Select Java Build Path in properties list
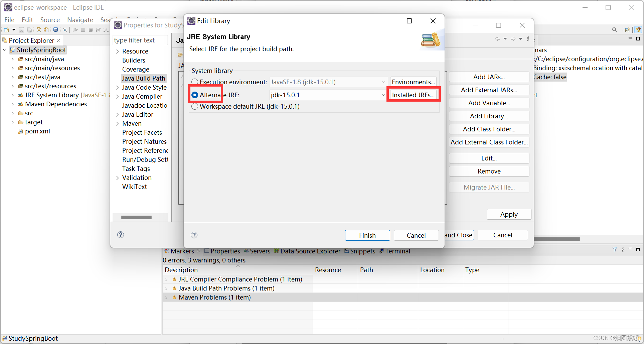This screenshot has width=644, height=344. tap(144, 78)
